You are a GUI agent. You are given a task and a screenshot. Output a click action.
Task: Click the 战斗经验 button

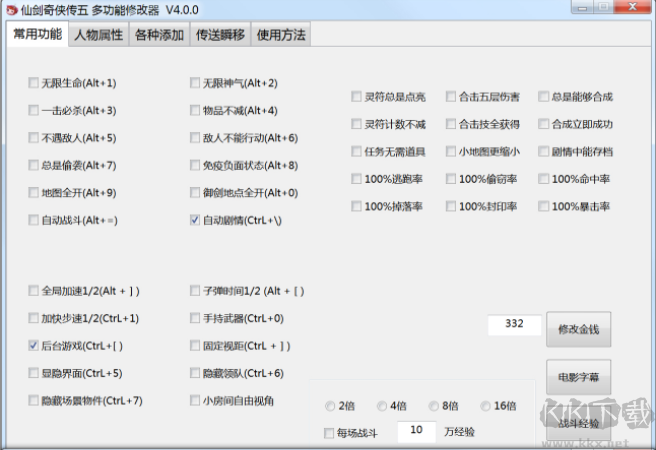579,423
